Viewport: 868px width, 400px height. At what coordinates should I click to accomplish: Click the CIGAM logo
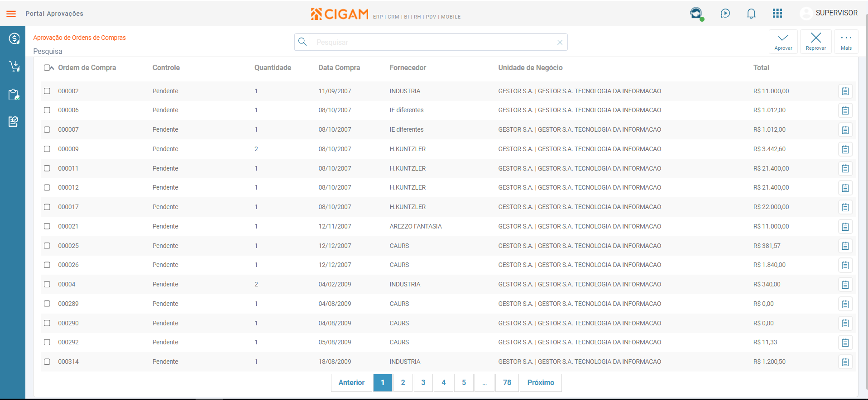340,14
